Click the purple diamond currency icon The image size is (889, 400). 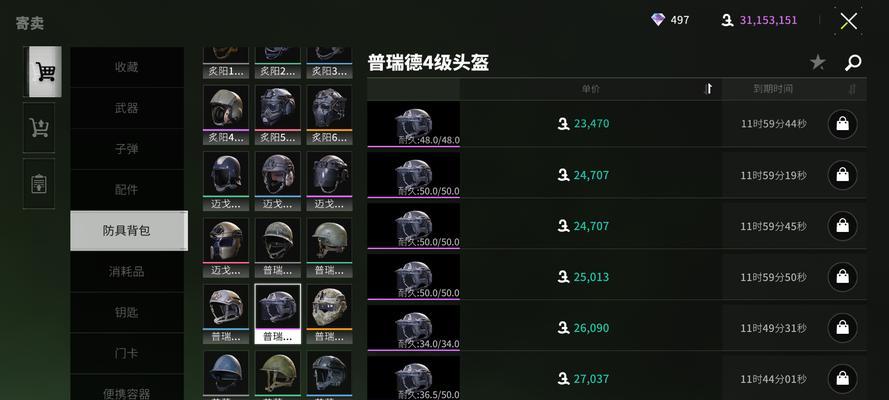pyautogui.click(x=658, y=20)
